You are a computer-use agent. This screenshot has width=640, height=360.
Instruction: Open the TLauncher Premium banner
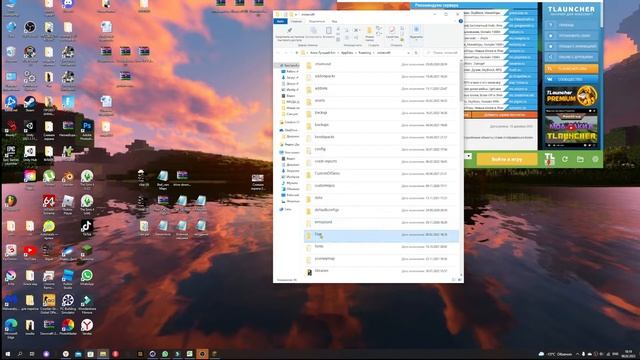pos(571,96)
